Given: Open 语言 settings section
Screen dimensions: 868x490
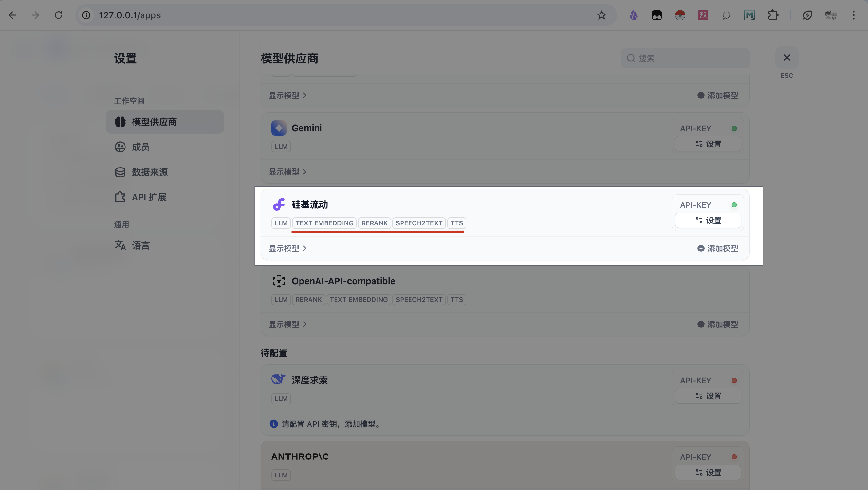Looking at the screenshot, I should tap(165, 245).
